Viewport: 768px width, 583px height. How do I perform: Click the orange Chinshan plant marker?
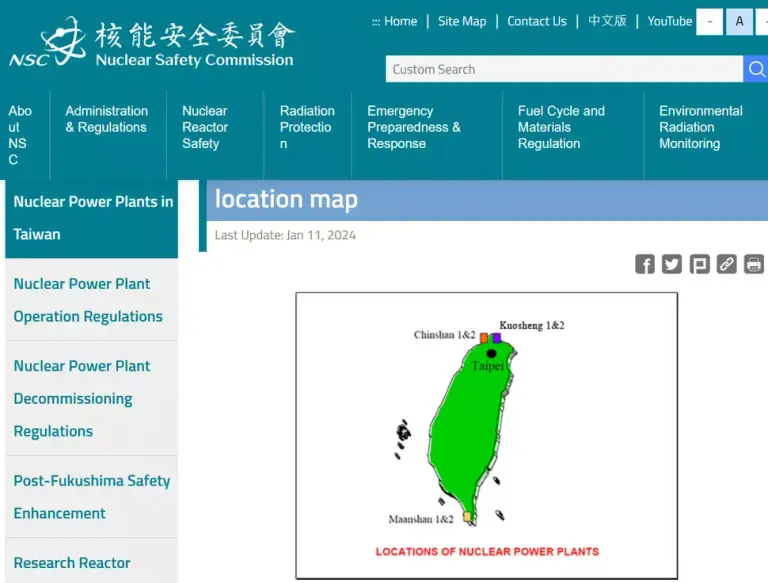[484, 338]
